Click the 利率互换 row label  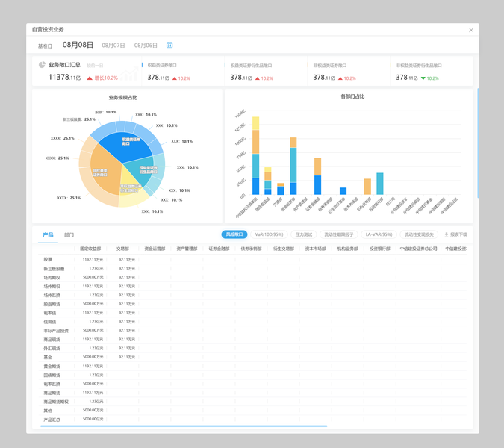(x=52, y=384)
